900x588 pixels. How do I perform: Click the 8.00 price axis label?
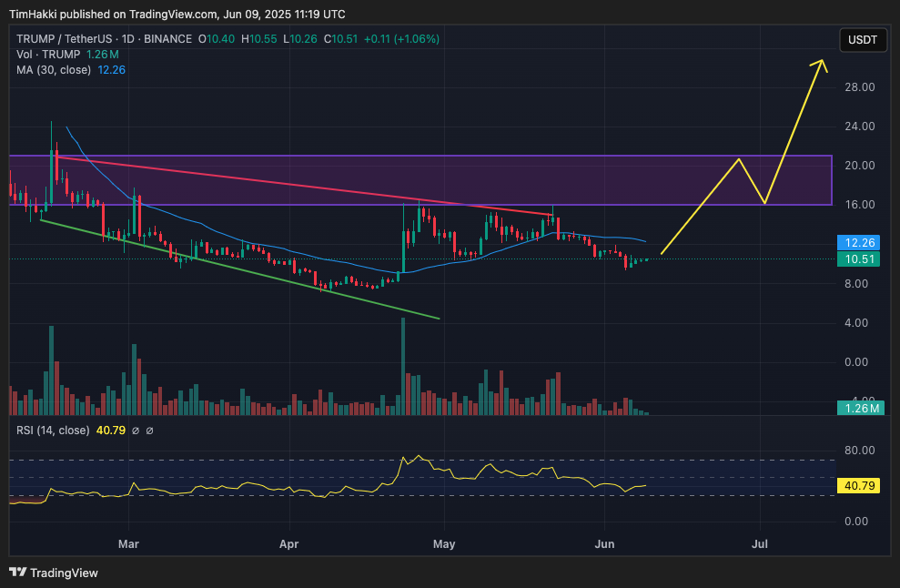coord(855,284)
